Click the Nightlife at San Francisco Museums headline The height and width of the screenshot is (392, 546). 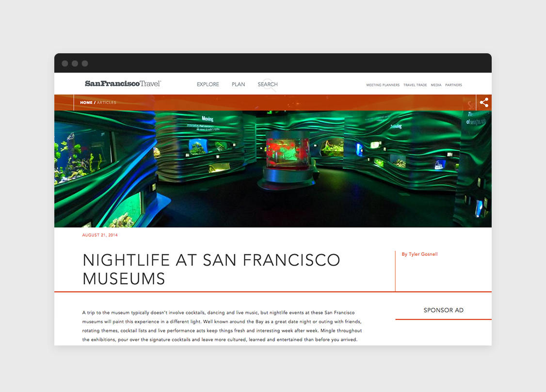(x=211, y=269)
